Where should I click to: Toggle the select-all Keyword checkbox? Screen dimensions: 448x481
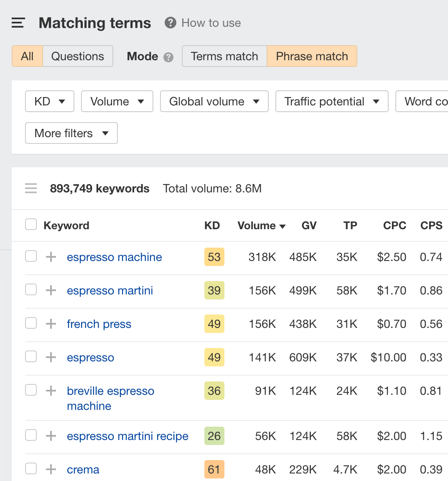point(31,225)
